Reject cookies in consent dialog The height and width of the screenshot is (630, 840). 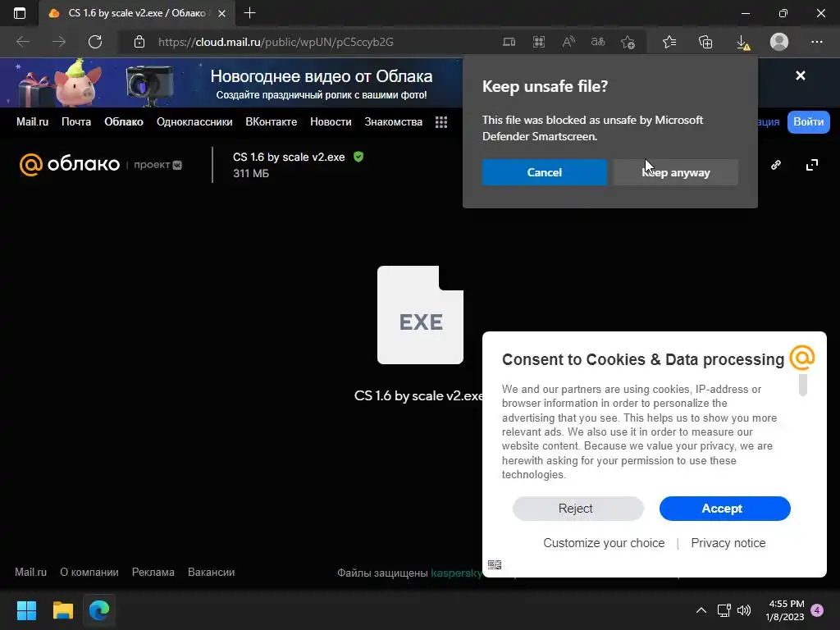[577, 509]
